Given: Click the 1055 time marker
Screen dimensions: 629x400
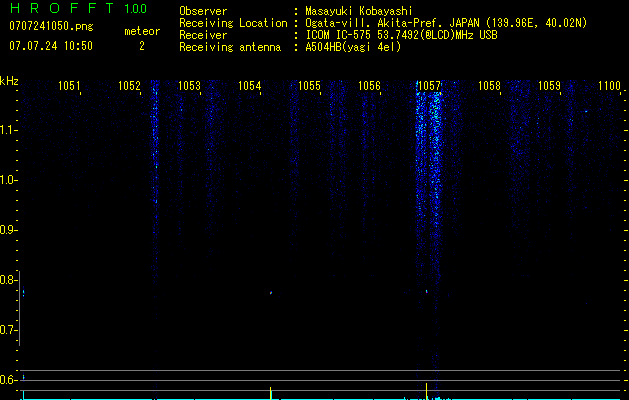Looking at the screenshot, I should (309, 86).
